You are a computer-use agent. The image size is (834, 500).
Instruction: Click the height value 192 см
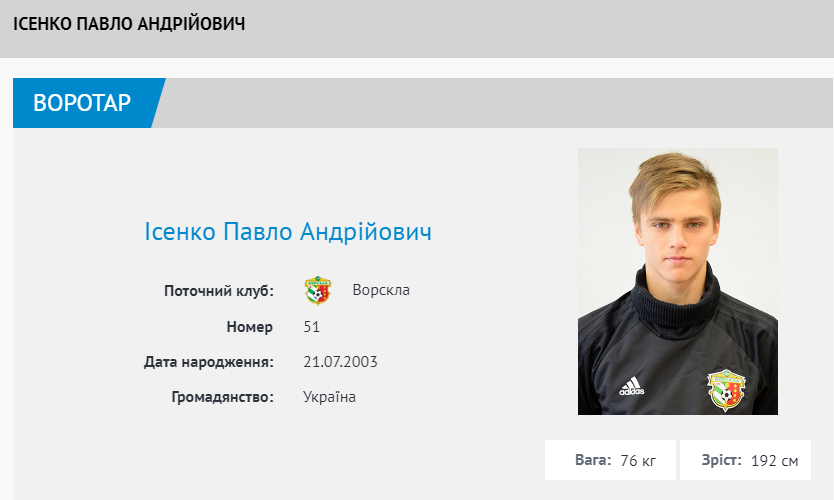(774, 461)
